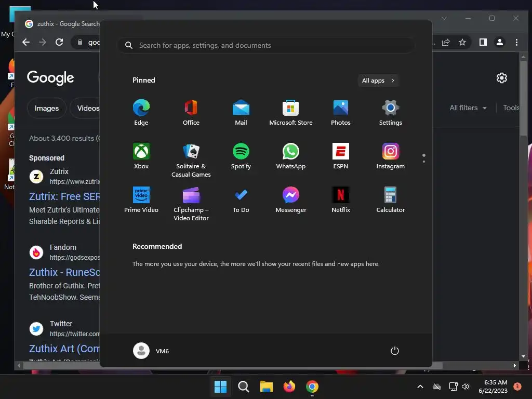Toggle Chrome side panel
532x399 pixels.
click(x=483, y=42)
